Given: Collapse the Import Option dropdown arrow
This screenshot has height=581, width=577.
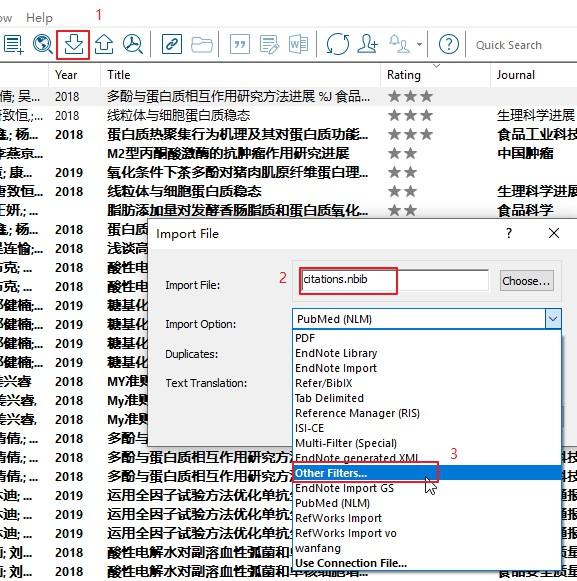Looking at the screenshot, I should (x=553, y=319).
